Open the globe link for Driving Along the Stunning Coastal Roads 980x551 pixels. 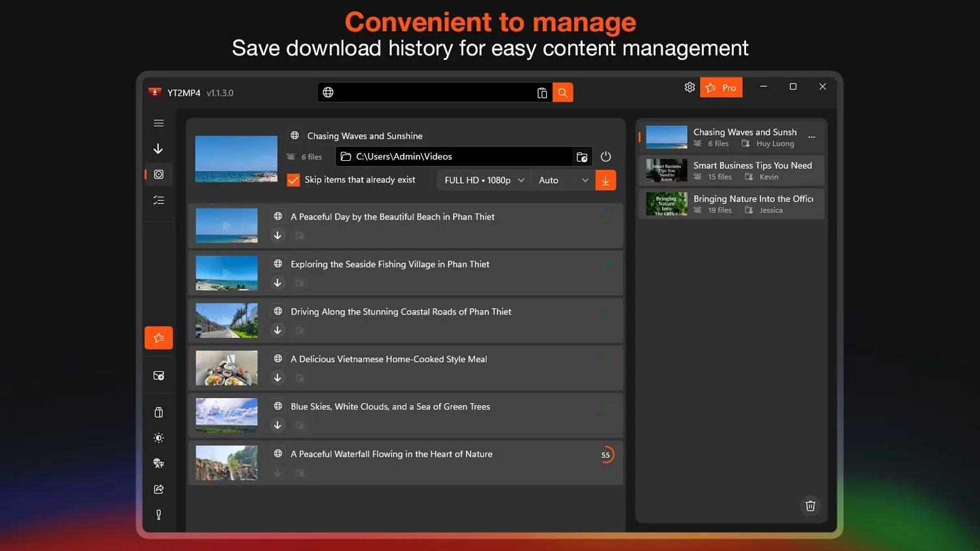278,311
